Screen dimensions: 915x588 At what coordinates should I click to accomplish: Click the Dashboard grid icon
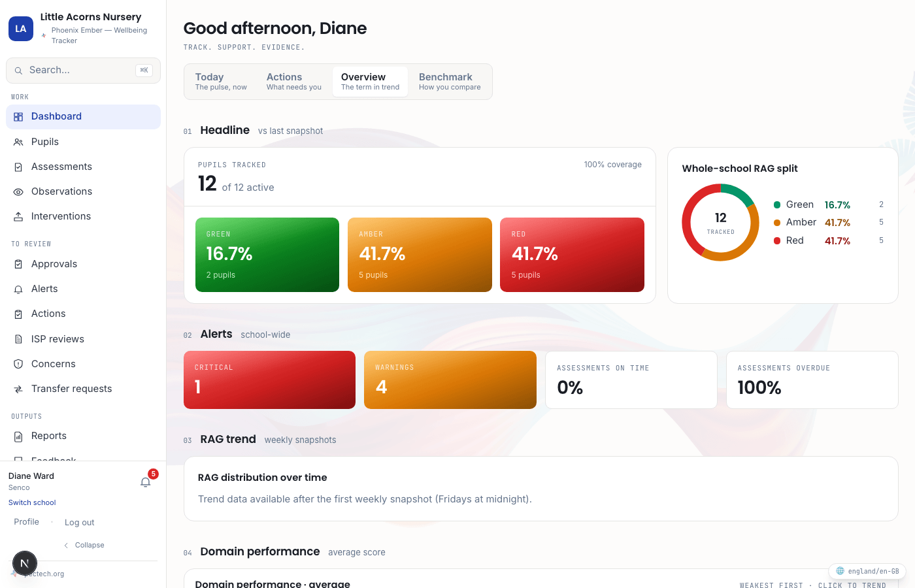[18, 117]
